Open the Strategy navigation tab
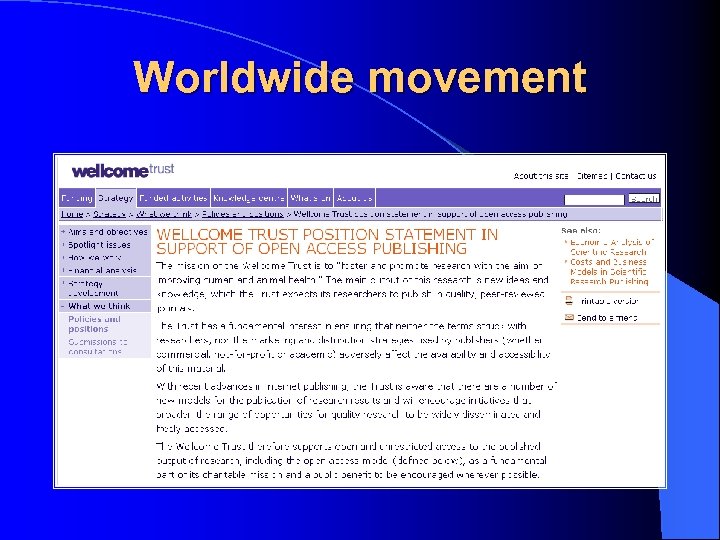Screen dimensions: 720x540 (116, 198)
